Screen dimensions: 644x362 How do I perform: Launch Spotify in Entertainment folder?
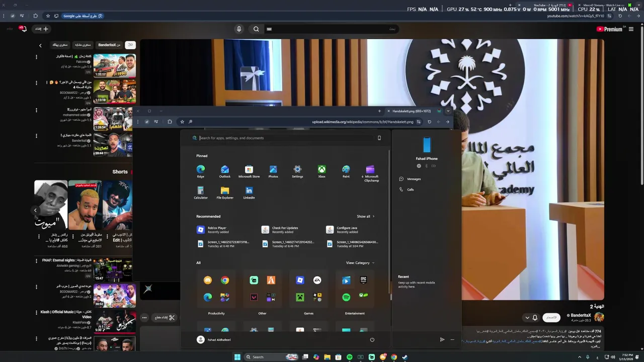tap(346, 297)
